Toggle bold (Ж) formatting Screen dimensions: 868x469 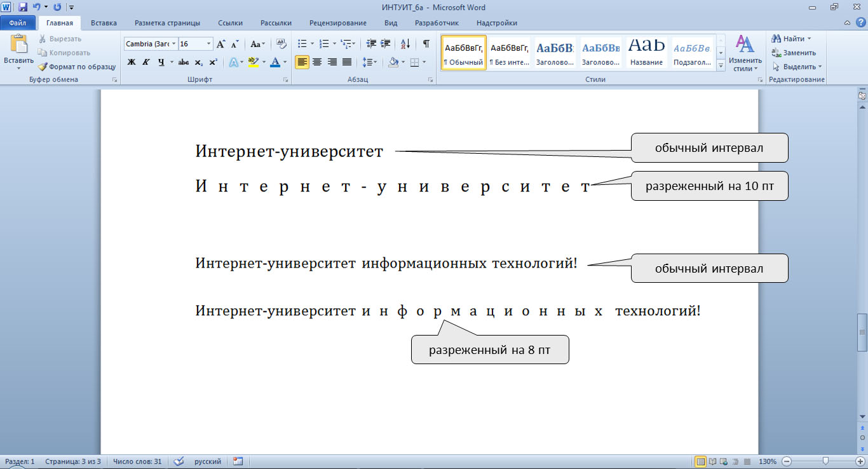(x=132, y=62)
